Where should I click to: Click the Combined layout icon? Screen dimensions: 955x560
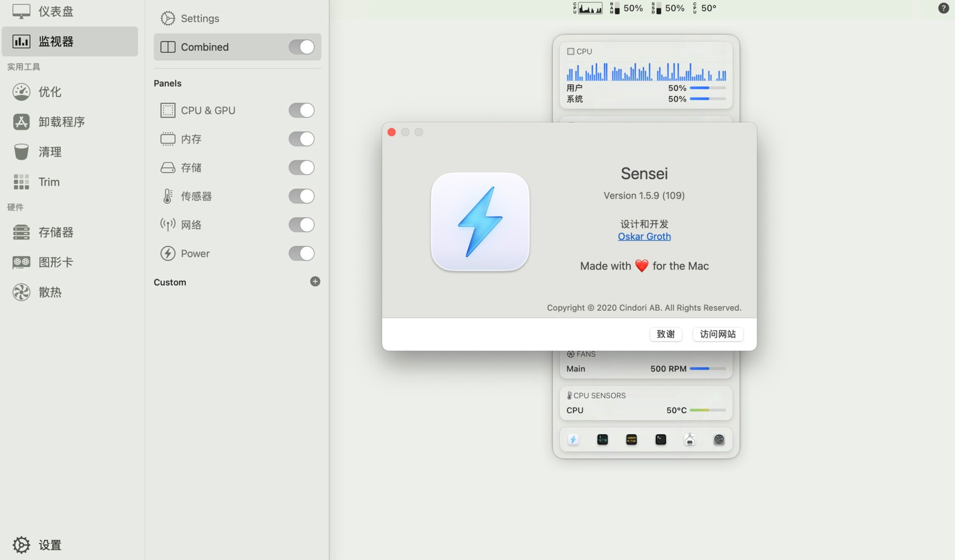pos(168,47)
